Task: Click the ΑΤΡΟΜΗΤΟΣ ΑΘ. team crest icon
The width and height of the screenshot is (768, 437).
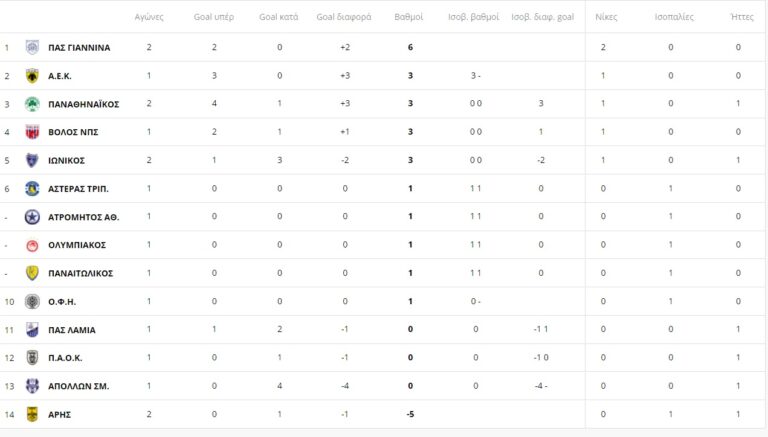Action: click(32, 217)
